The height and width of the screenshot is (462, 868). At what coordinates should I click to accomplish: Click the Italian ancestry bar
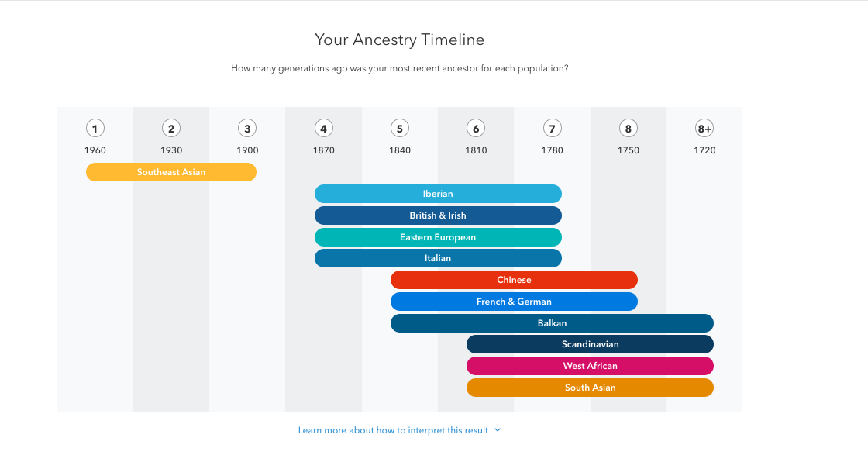(x=439, y=258)
